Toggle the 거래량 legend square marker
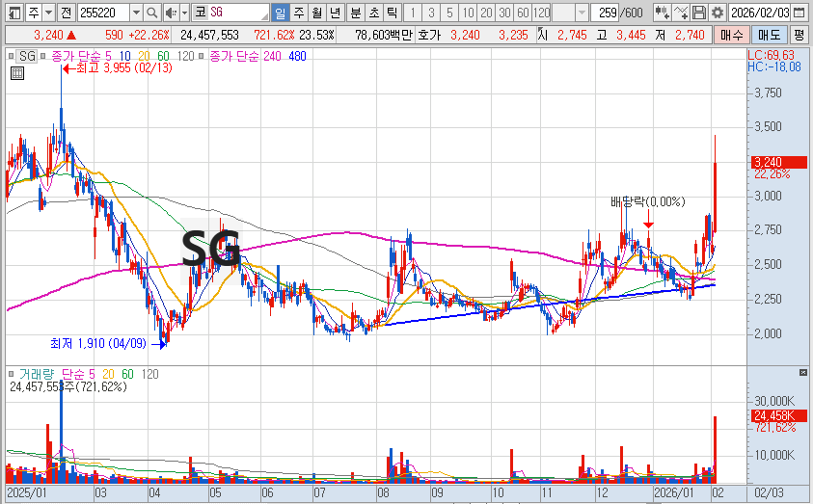The width and height of the screenshot is (813, 504). 11,374
